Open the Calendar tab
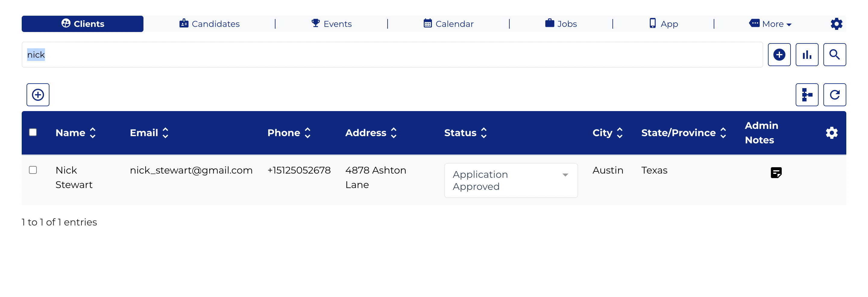This screenshot has height=297, width=868. coord(448,24)
